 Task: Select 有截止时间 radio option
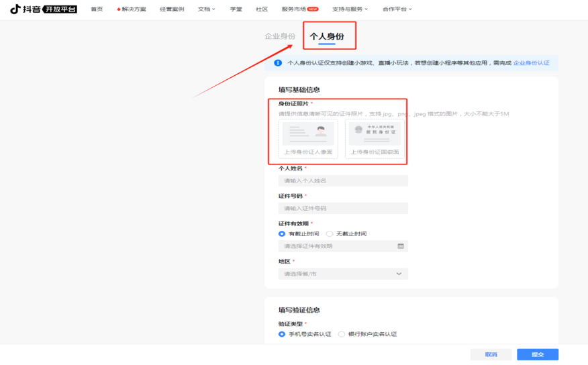(282, 233)
